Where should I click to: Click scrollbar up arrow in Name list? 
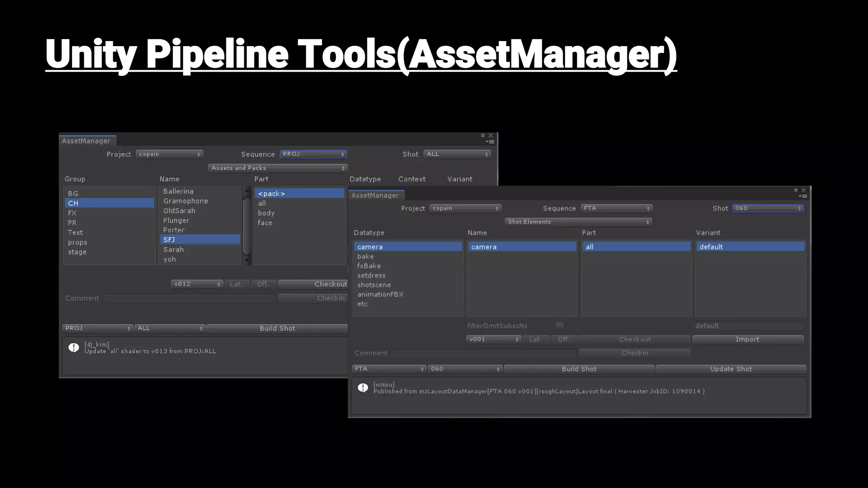(x=247, y=191)
